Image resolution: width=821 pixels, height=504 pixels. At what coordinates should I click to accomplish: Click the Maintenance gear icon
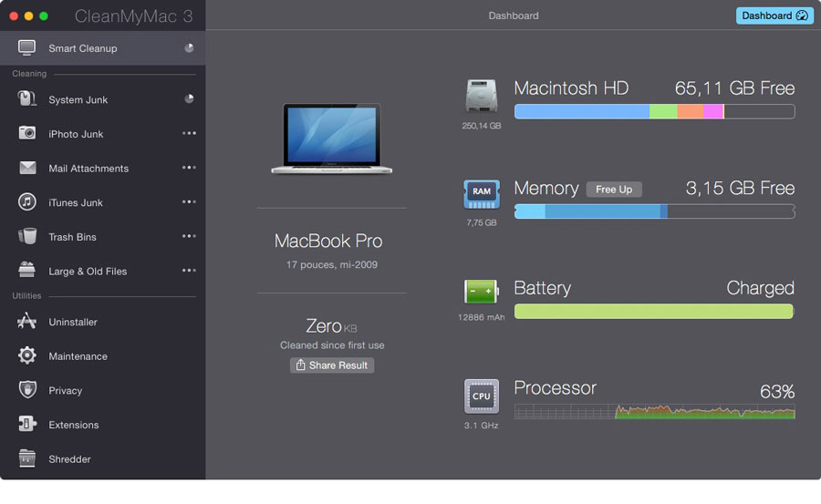coord(27,355)
